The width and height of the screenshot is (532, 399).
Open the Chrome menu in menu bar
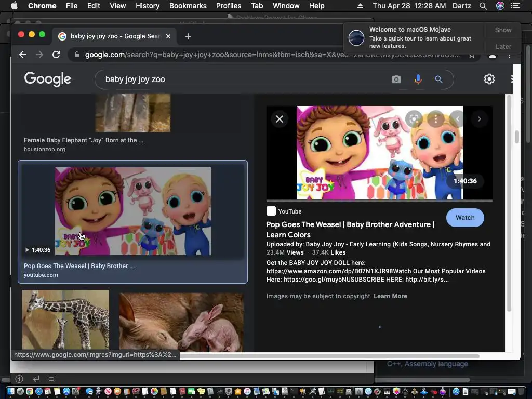[42, 6]
